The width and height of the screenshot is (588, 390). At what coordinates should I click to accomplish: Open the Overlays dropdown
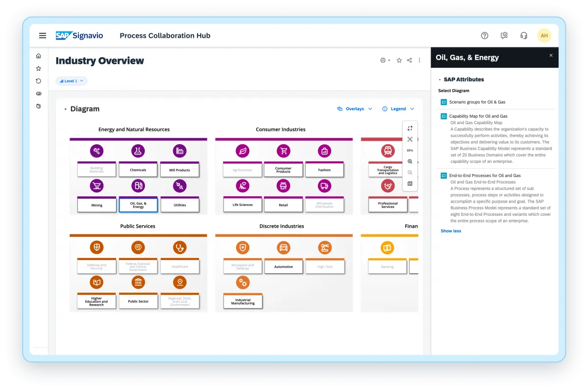[355, 109]
